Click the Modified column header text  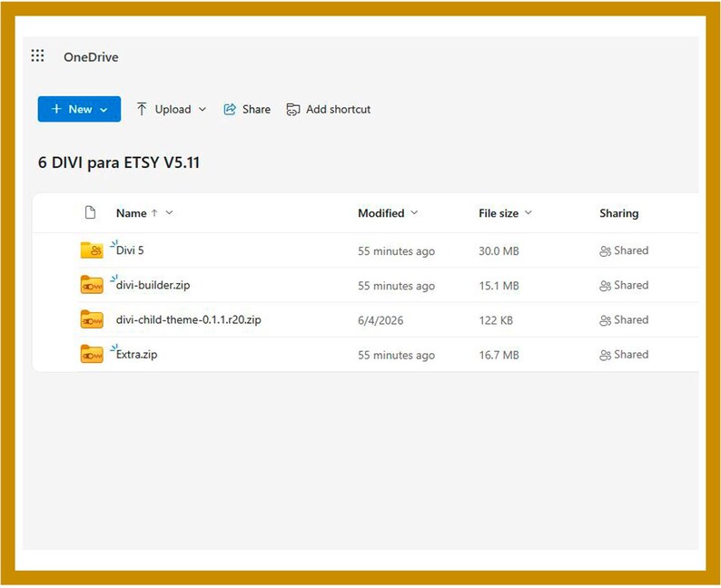tap(381, 213)
